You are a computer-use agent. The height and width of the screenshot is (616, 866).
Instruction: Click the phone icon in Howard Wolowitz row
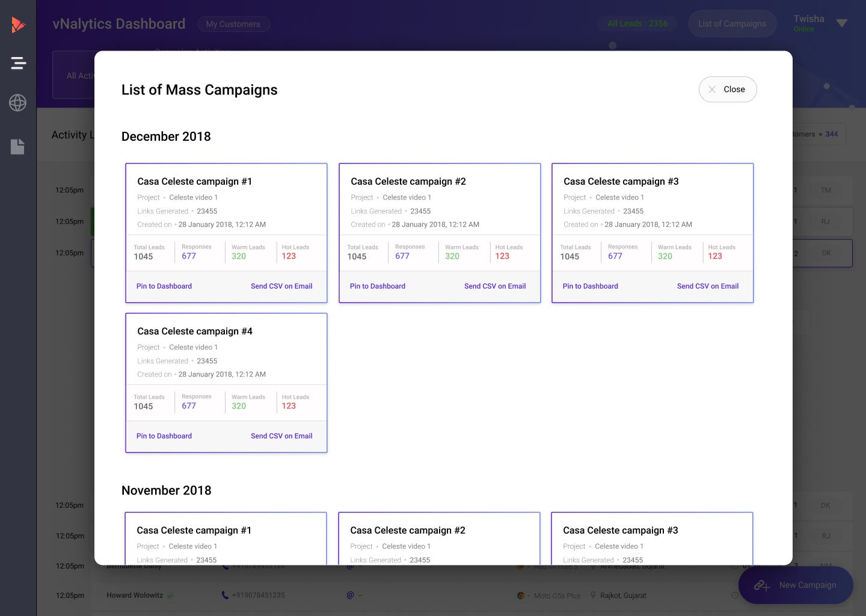pyautogui.click(x=225, y=596)
